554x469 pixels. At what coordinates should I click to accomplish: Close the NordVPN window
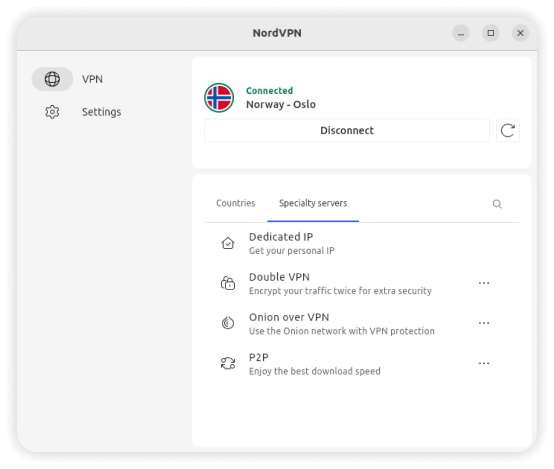pos(520,33)
